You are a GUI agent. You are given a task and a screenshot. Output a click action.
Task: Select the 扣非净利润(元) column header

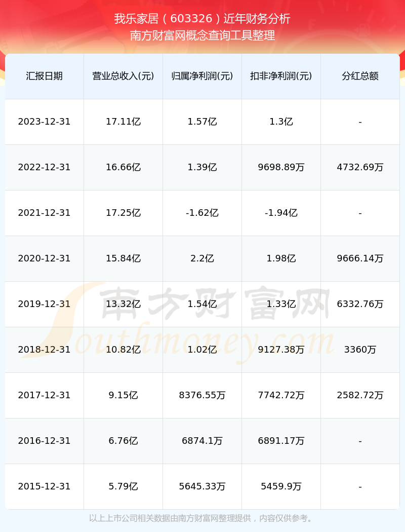pyautogui.click(x=281, y=76)
